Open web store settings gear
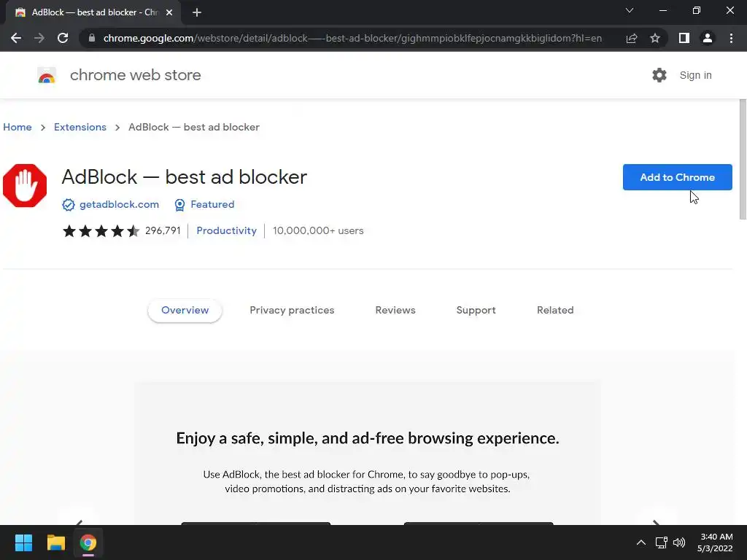747x560 pixels. pos(659,75)
